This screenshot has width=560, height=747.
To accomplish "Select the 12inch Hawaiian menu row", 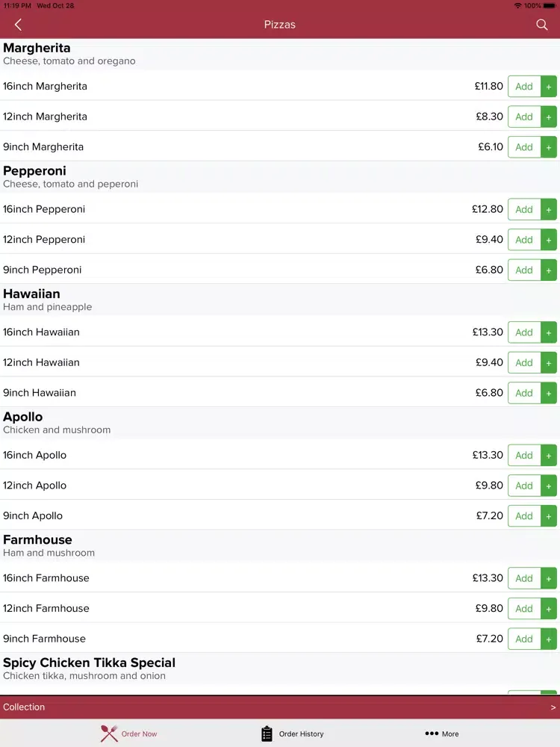I will [x=280, y=362].
